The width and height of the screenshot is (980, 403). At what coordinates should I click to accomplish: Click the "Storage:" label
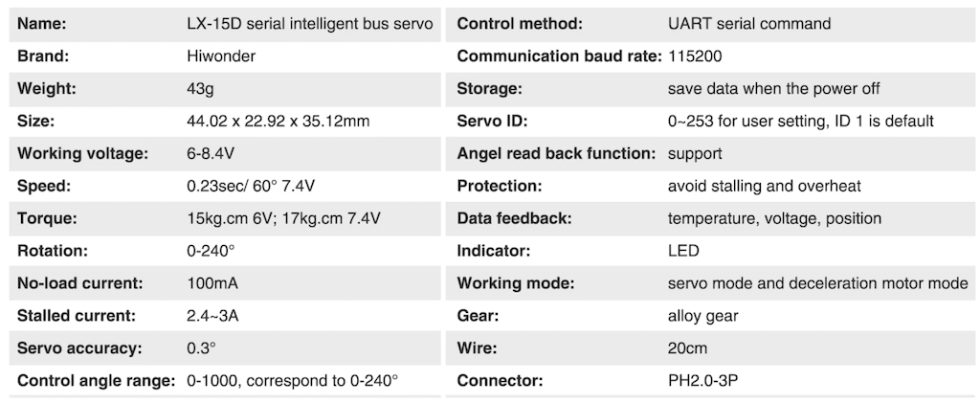489,88
